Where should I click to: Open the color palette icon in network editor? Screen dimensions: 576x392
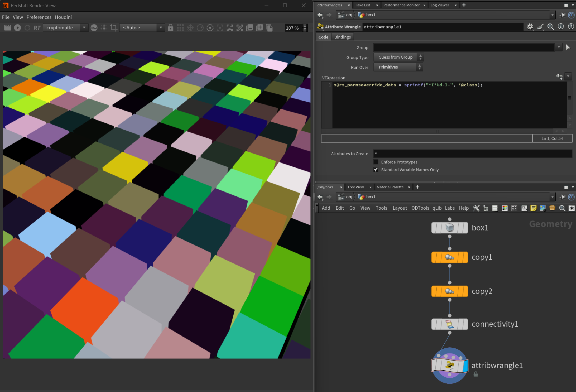(505, 208)
